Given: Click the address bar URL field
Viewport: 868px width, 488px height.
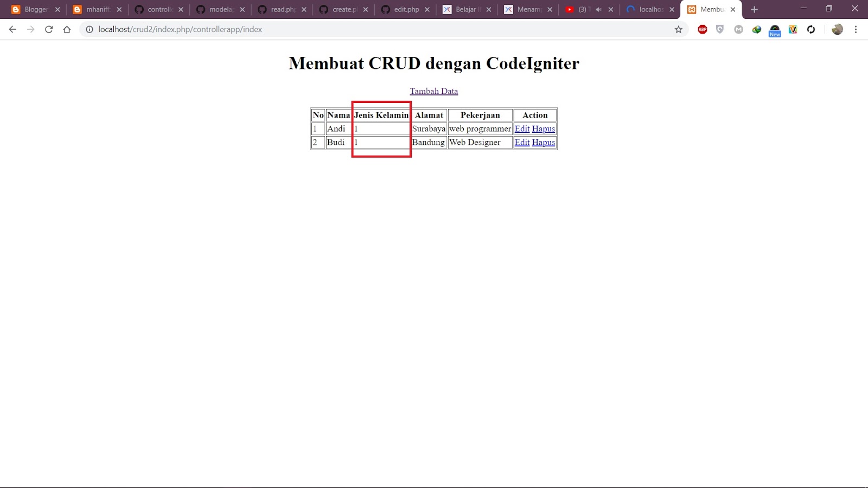Looking at the screenshot, I should 217,29.
